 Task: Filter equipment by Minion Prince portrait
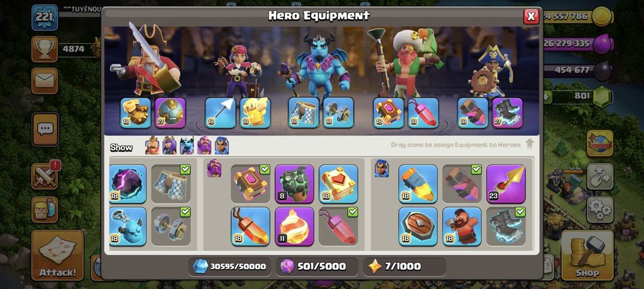click(187, 146)
